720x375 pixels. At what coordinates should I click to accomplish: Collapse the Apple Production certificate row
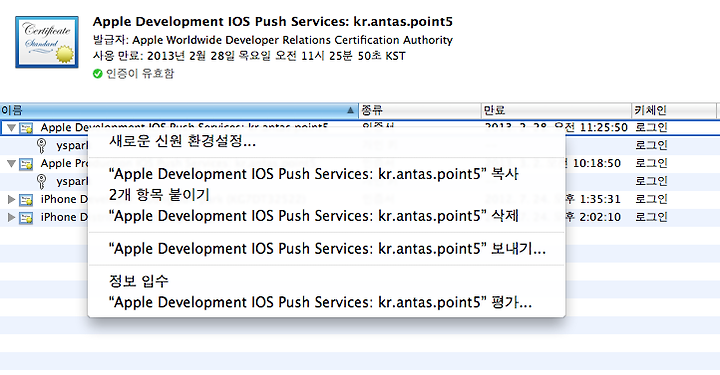[x=11, y=163]
